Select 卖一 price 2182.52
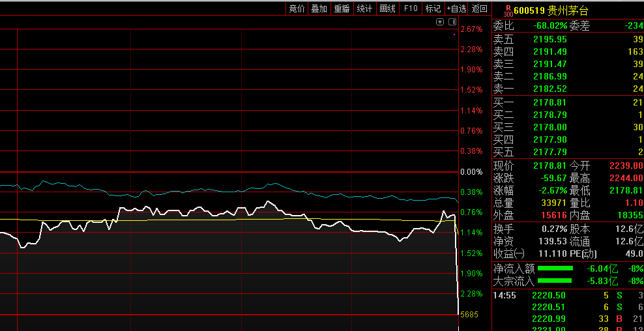Image resolution: width=644 pixels, height=331 pixels. point(550,89)
